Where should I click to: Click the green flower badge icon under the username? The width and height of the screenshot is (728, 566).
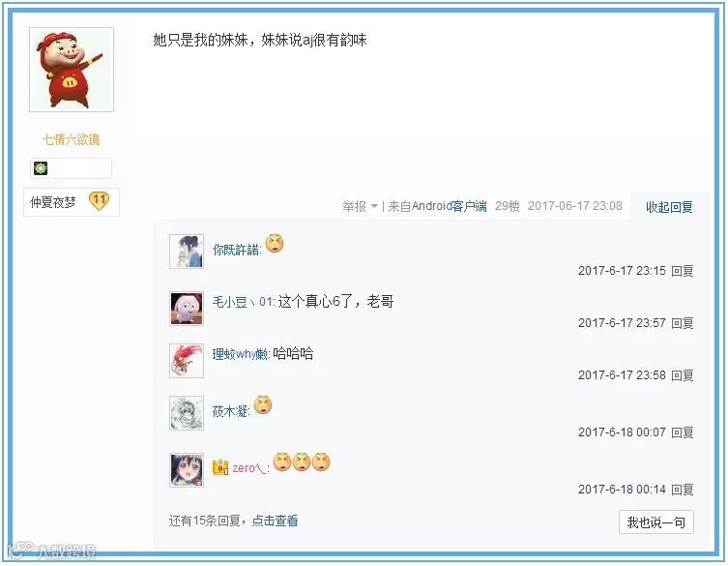coord(41,168)
